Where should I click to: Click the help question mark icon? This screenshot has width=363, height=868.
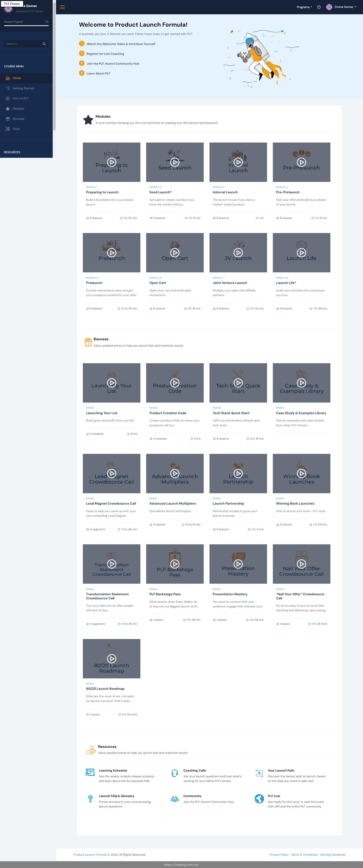click(319, 7)
